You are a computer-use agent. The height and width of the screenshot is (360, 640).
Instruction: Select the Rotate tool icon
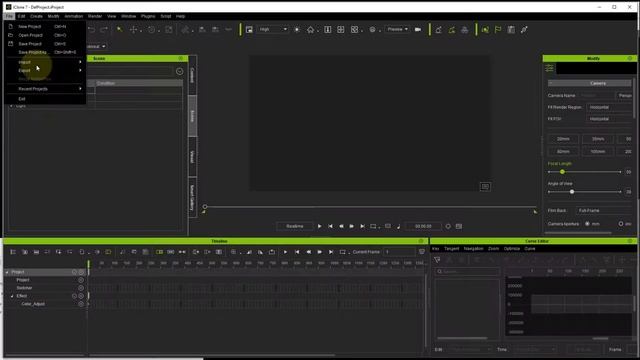coord(151,29)
